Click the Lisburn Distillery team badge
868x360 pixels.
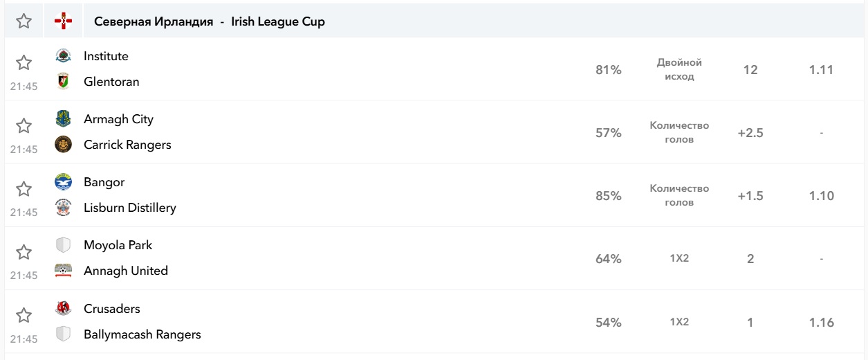tap(63, 208)
